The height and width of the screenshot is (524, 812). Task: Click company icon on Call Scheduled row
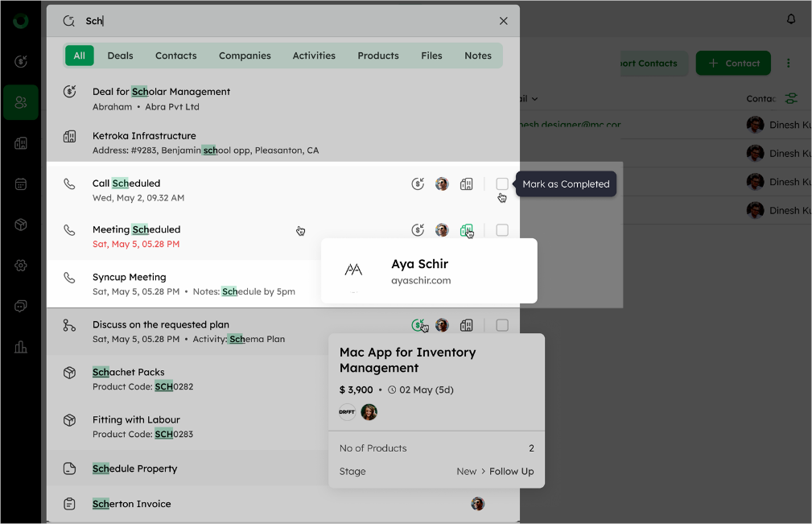coord(466,184)
